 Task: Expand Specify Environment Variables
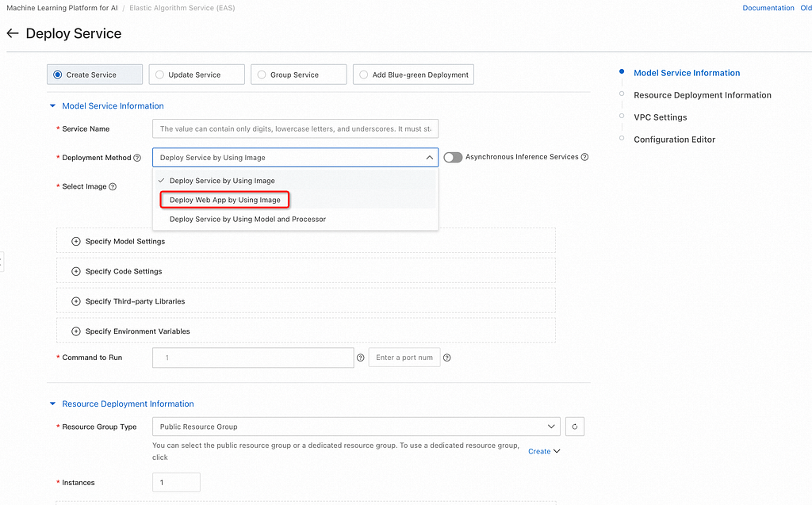(306, 331)
